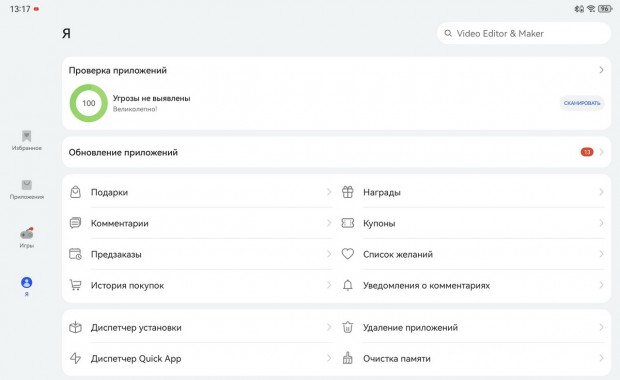Click the Удаление приложений trash icon
620x380 pixels.
pos(348,327)
